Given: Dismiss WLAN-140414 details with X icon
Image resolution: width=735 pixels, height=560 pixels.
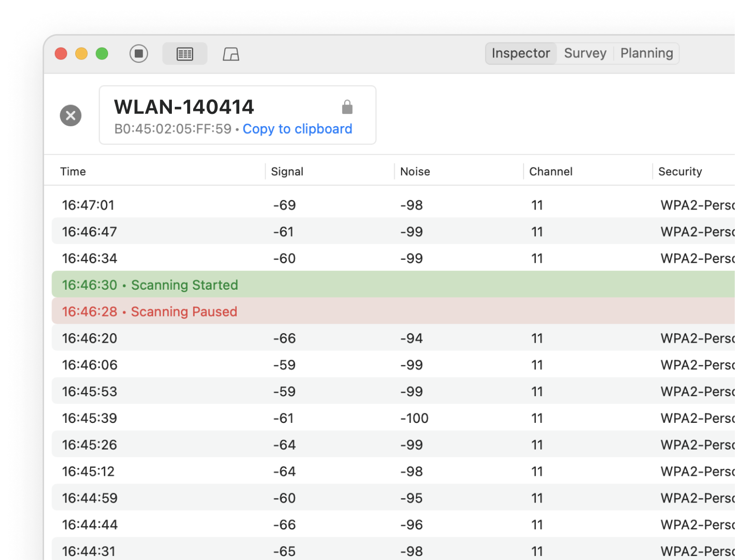Looking at the screenshot, I should click(71, 115).
